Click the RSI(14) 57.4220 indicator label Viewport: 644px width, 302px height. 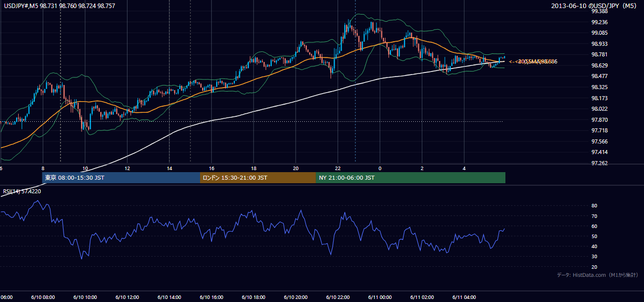point(22,191)
